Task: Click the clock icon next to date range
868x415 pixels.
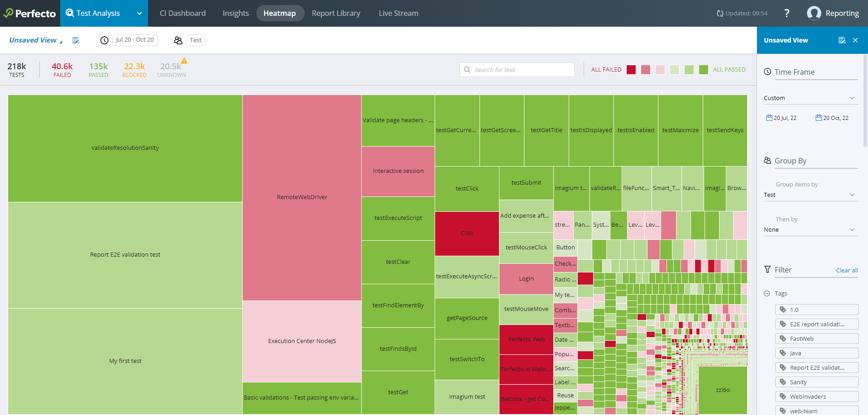Action: [x=104, y=40]
